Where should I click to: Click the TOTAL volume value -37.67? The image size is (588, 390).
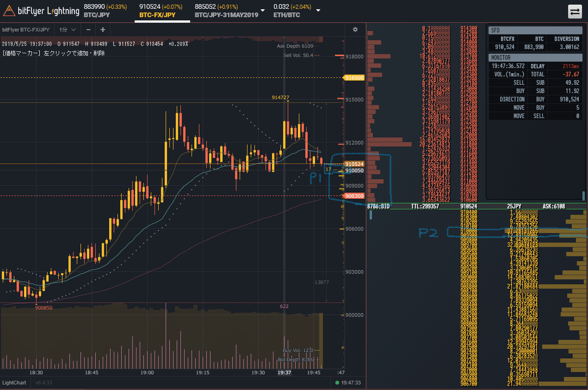[570, 74]
